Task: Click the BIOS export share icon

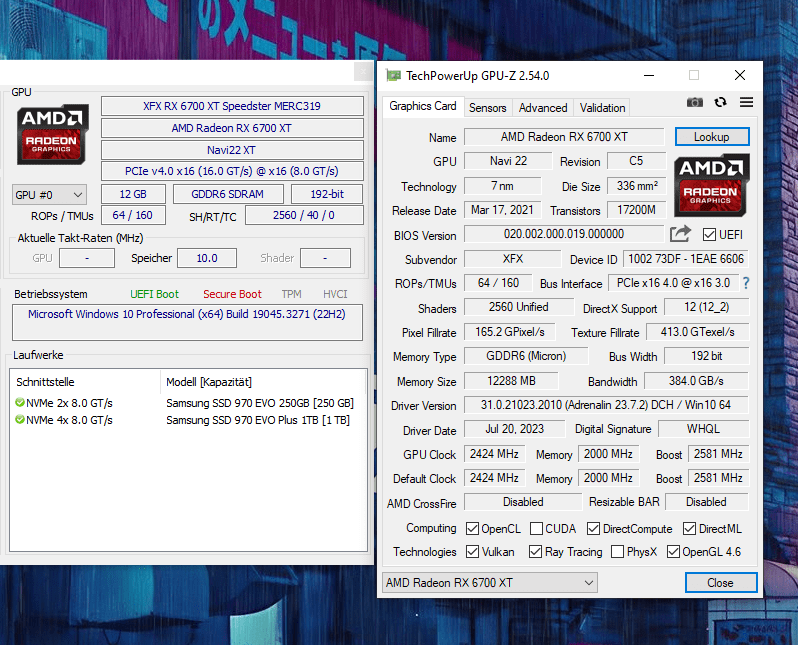Action: point(680,234)
